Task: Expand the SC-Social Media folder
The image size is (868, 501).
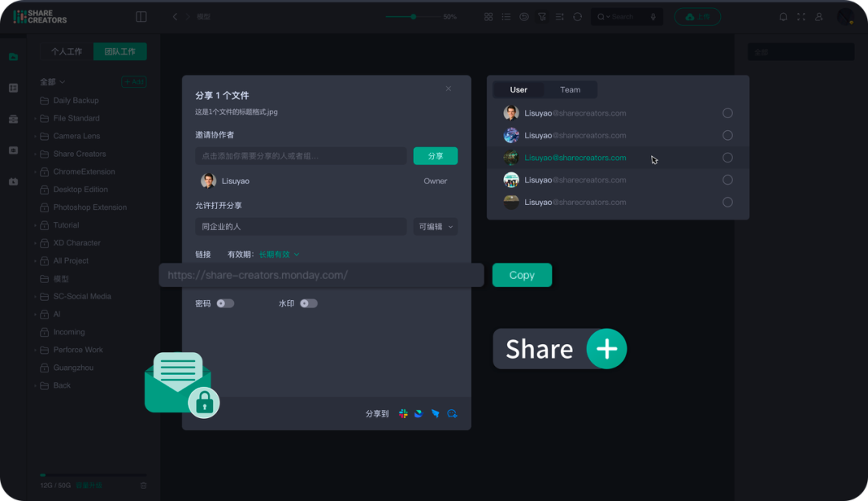Action: (35, 297)
